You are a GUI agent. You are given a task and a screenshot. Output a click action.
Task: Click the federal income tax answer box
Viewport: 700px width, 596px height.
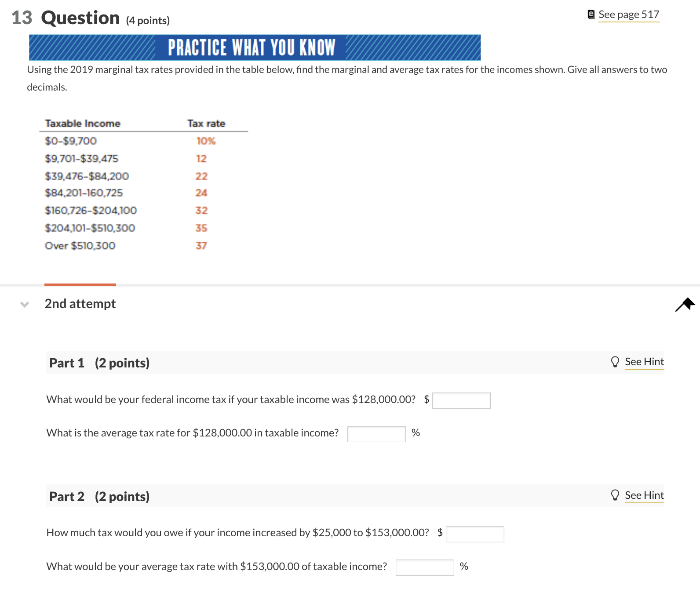coord(461,400)
